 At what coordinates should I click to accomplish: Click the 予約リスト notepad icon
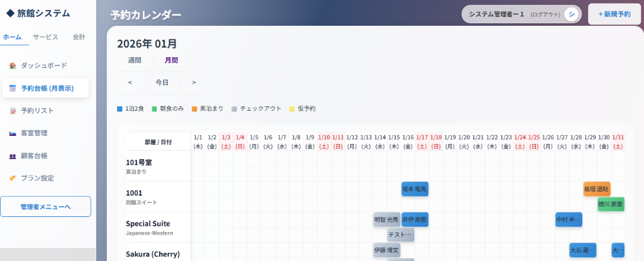tap(13, 111)
